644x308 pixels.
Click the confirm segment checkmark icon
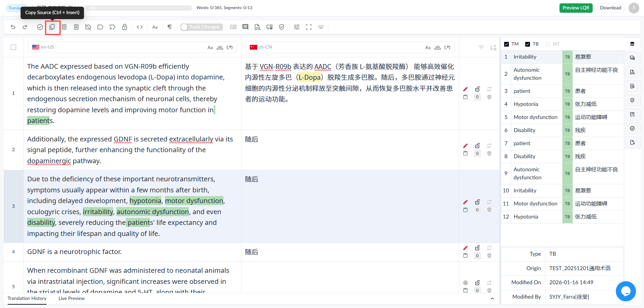click(40, 27)
